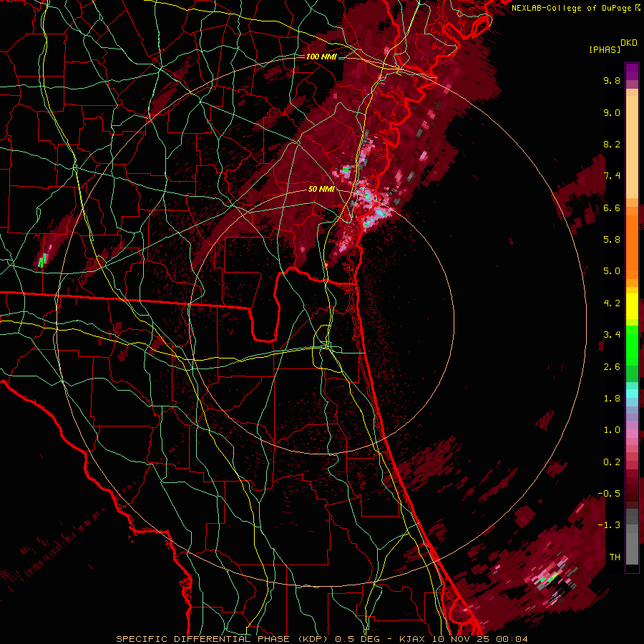Pick the cyan segment of the color bar
This screenshot has height=644, width=644.
[x=632, y=394]
